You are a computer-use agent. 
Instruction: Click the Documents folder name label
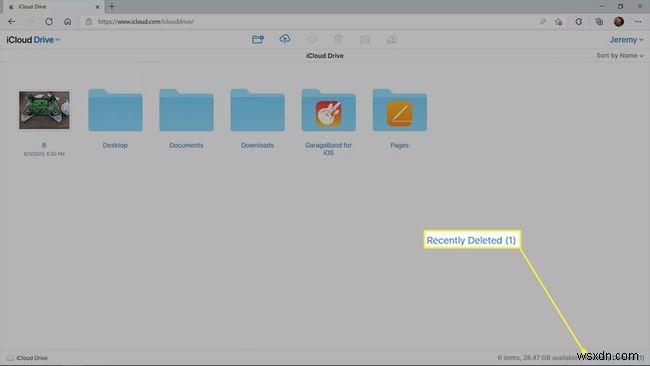coord(186,145)
